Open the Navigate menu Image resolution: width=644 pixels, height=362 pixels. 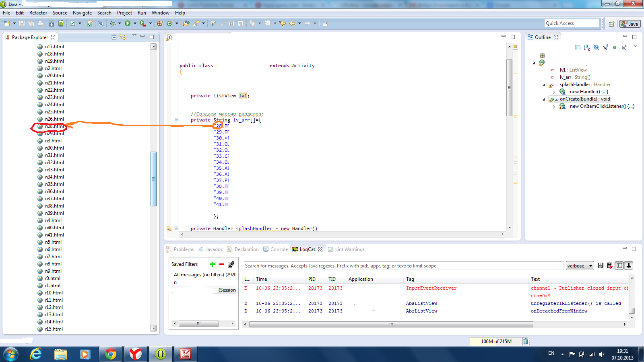tap(82, 13)
